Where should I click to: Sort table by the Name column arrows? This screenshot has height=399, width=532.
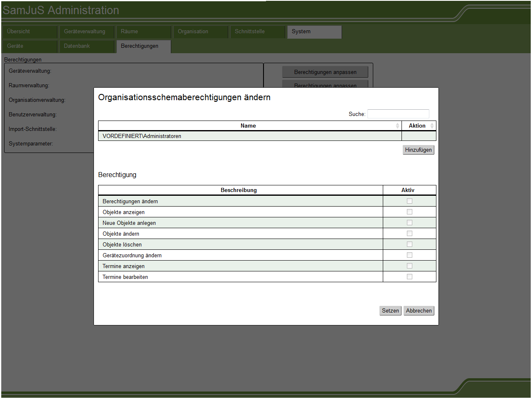click(397, 126)
